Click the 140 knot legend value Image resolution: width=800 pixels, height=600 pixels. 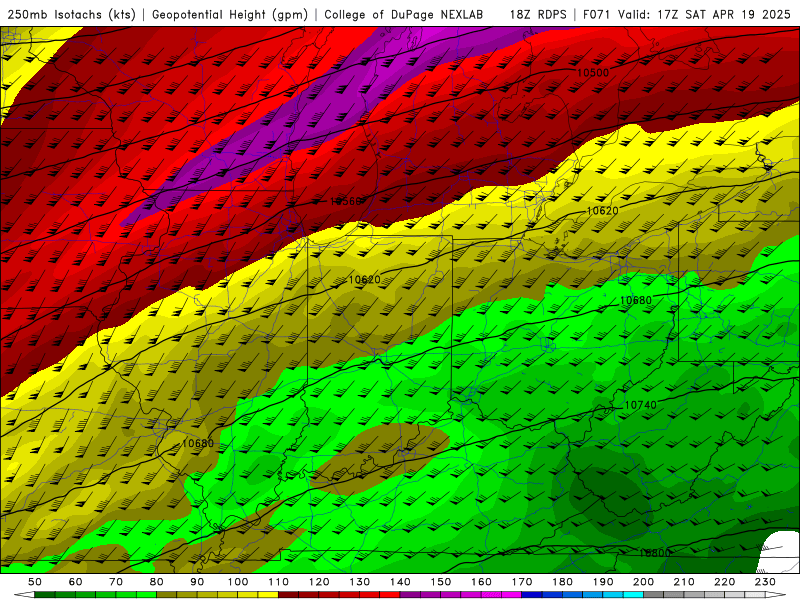[401, 582]
